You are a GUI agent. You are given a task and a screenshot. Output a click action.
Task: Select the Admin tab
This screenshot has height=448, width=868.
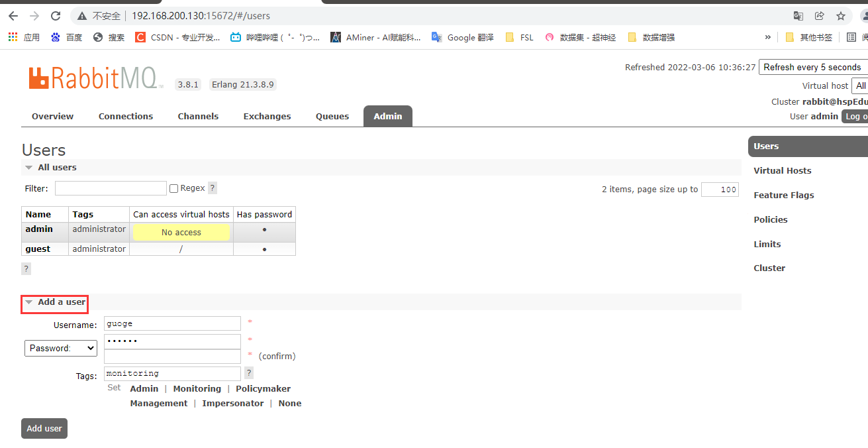[388, 116]
